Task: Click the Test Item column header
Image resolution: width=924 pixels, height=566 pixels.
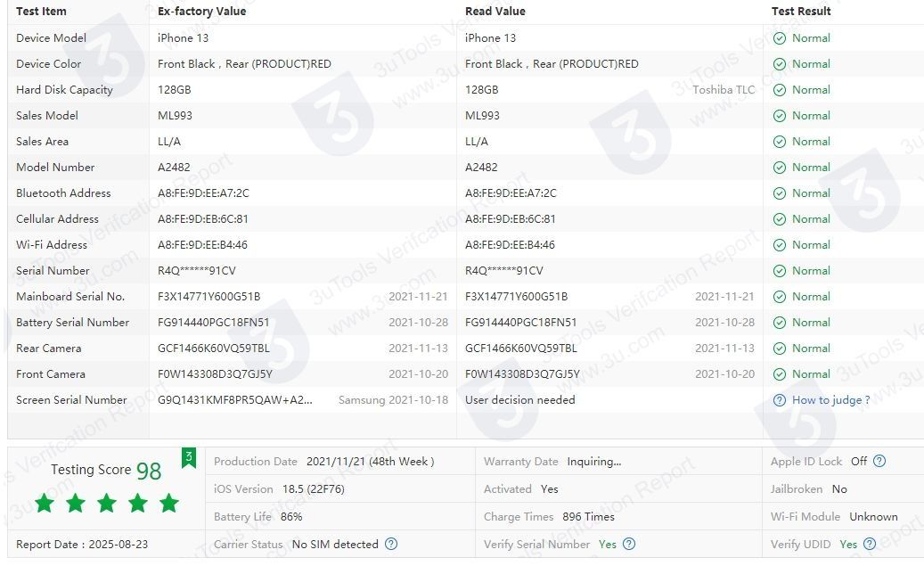Action: (x=41, y=12)
